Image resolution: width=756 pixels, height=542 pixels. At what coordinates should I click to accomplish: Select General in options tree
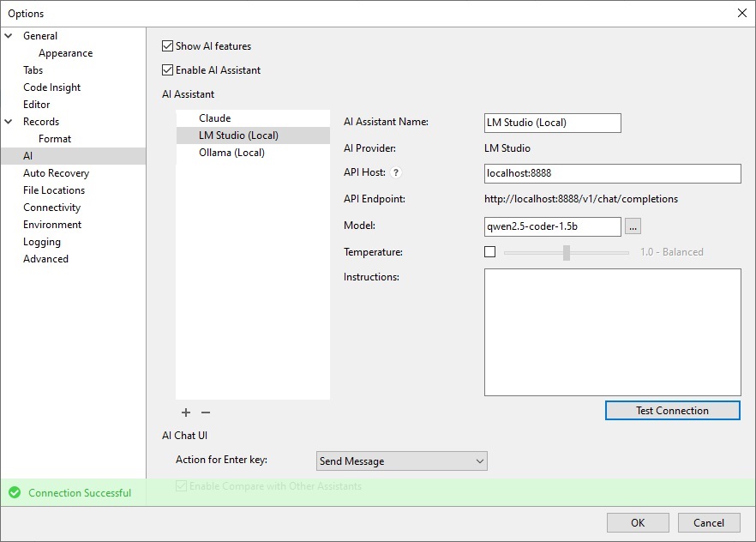40,36
